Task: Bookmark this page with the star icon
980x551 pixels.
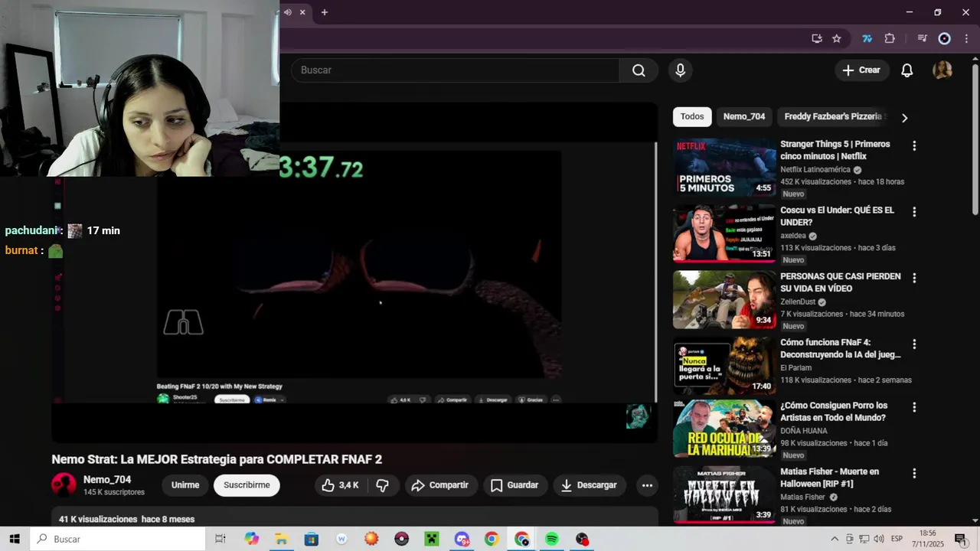Action: [x=836, y=38]
